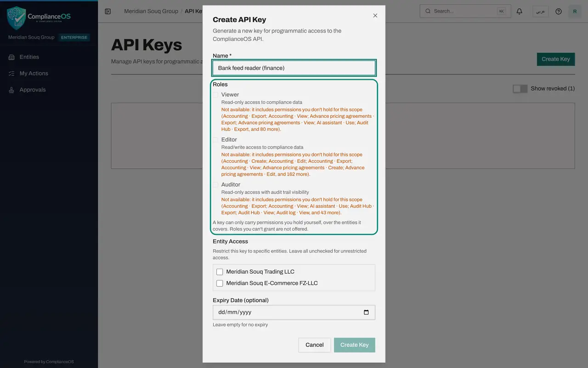Click Meridian Souq Group sidebar label
The width and height of the screenshot is (588, 368).
coord(31,38)
